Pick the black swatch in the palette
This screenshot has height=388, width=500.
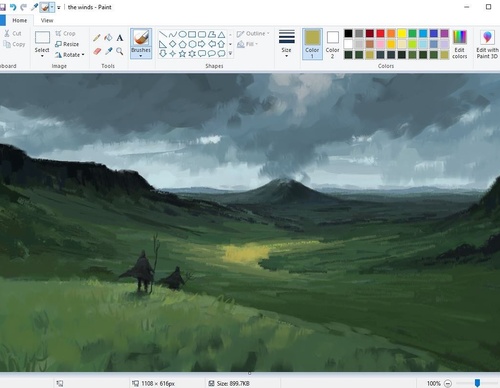pyautogui.click(x=348, y=33)
